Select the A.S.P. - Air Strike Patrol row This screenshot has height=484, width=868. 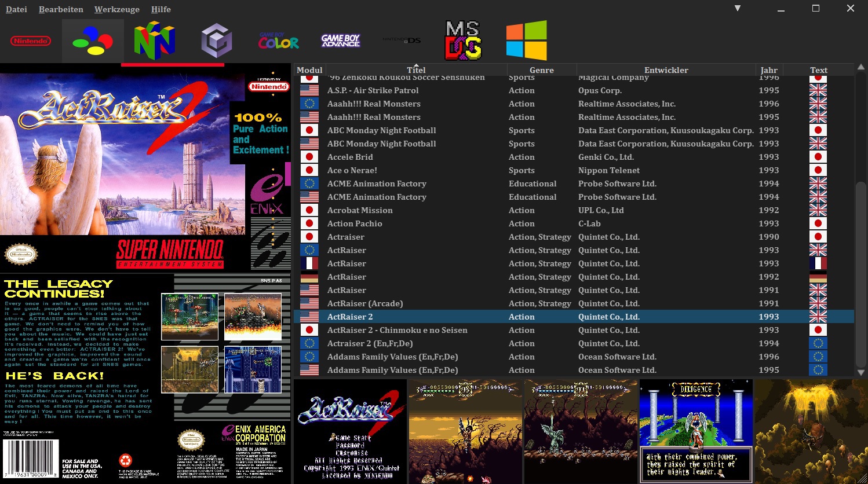click(574, 90)
